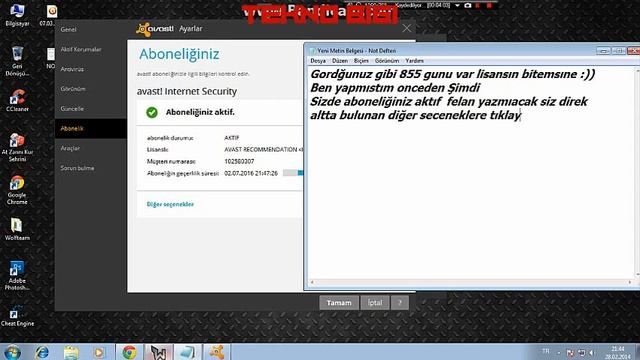Click the subscription validity progress bar
This screenshot has width=640, height=360.
point(293,173)
